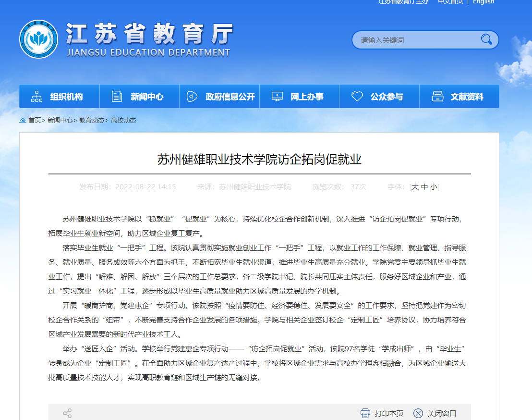Click 关闭窗口 text link
The image size is (532, 420).
(x=442, y=413)
